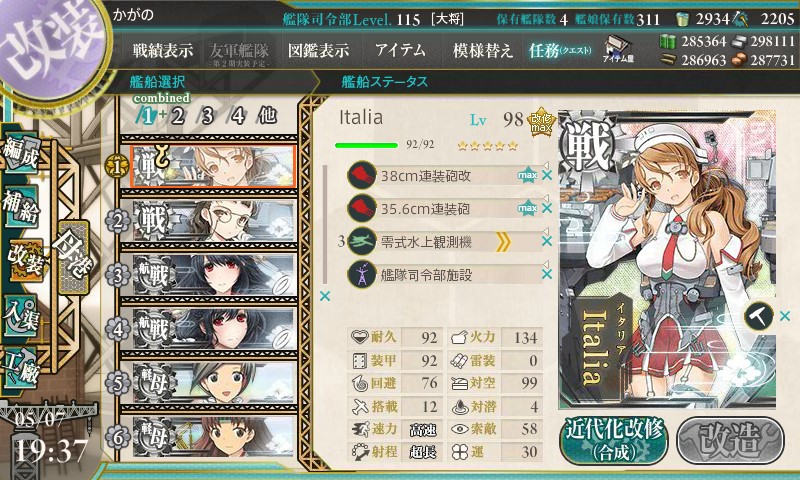Screen dimensions: 800x480
Task: Click the 38cm連装砲改 red gun icon
Action: click(362, 175)
